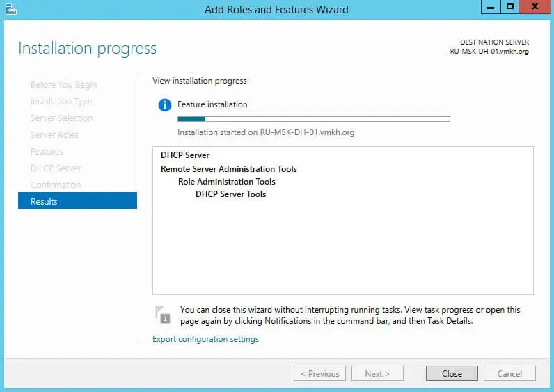The image size is (554, 392).
Task: Minimize the Add Roles and Features Wizard
Action: (491, 7)
